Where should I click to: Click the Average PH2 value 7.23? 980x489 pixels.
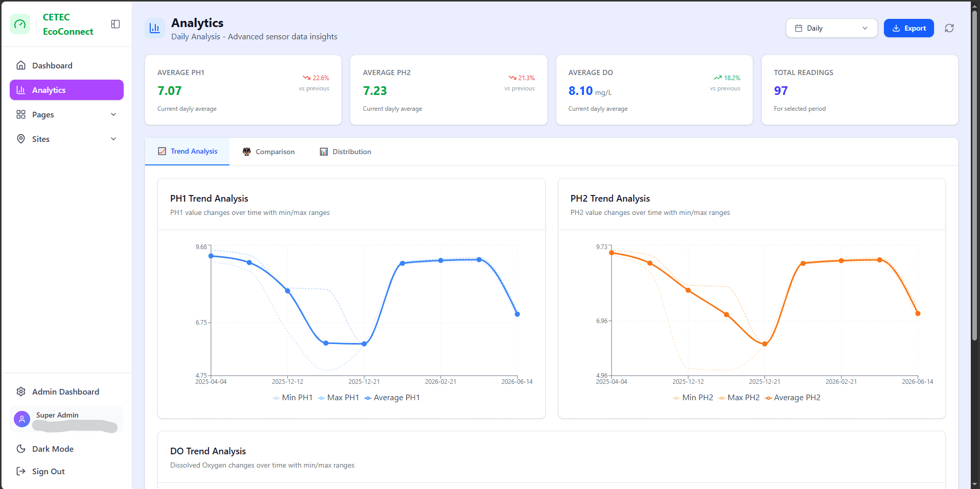(375, 91)
